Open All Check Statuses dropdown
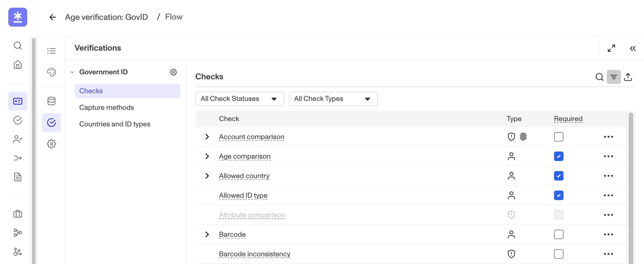This screenshot has height=264, width=644. [x=239, y=99]
